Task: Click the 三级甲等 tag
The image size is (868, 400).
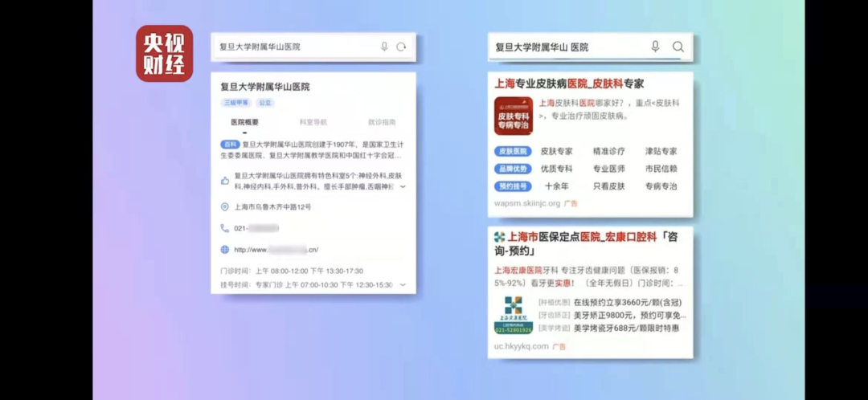Action: coord(236,103)
